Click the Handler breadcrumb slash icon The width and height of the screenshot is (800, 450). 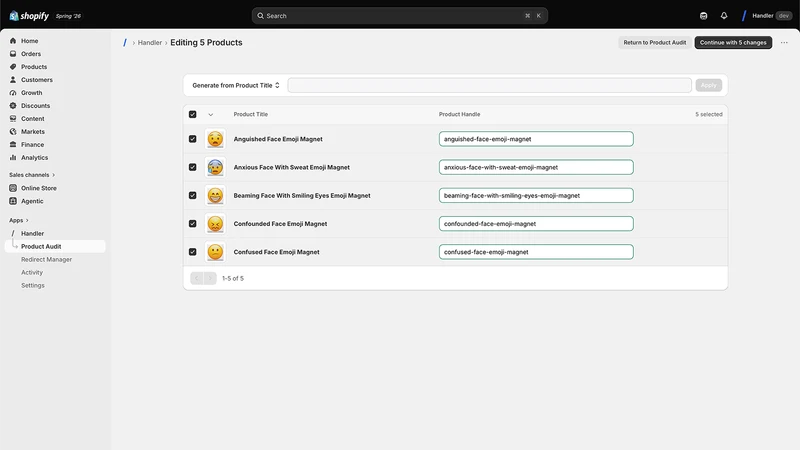(x=125, y=42)
